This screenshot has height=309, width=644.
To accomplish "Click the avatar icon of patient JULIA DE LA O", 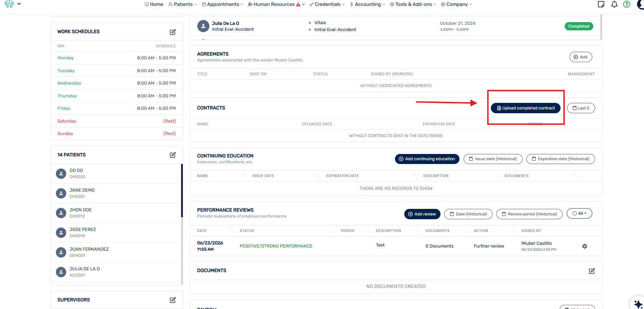I will [x=61, y=272].
